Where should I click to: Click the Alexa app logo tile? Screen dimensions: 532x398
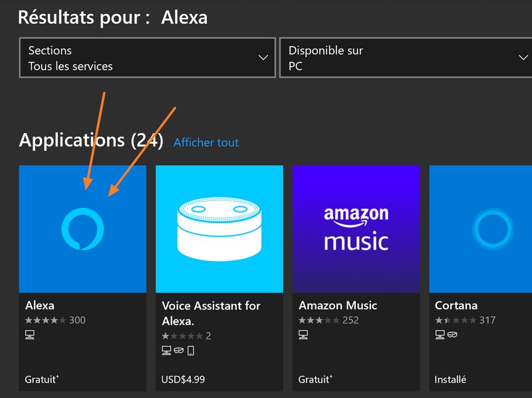coord(82,229)
